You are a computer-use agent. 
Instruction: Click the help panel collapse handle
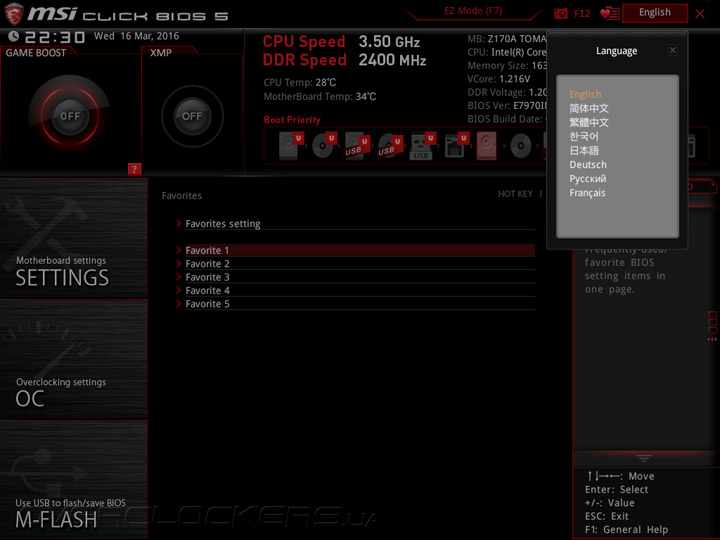(644, 458)
